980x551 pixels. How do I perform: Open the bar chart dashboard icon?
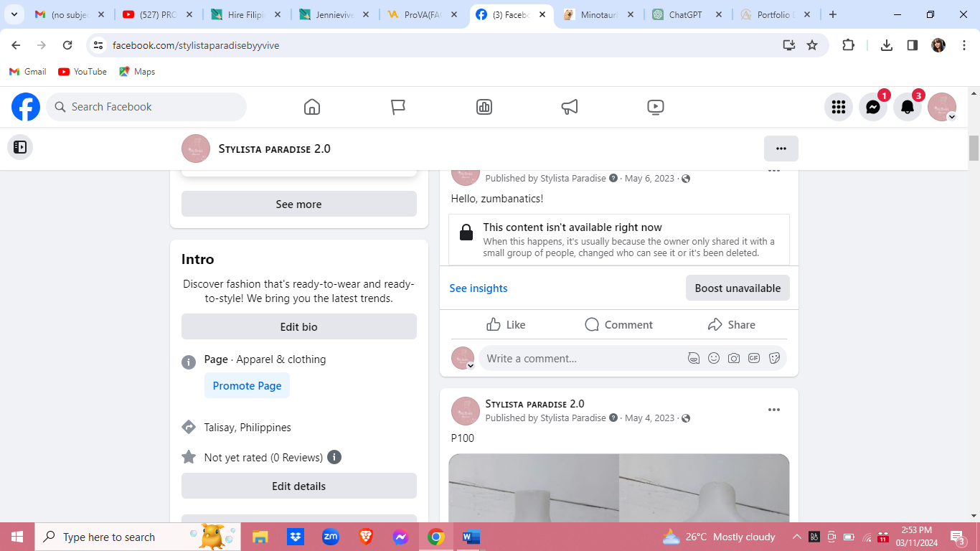pyautogui.click(x=484, y=107)
